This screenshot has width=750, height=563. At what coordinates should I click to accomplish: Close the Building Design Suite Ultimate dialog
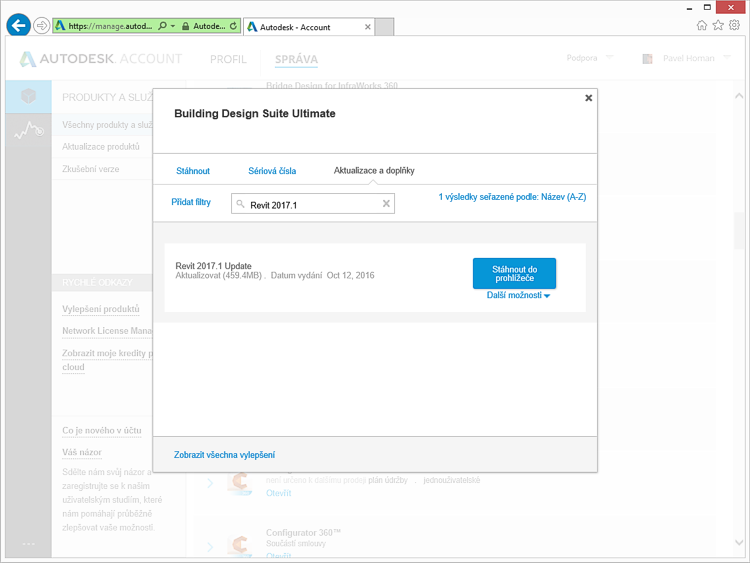click(x=589, y=98)
